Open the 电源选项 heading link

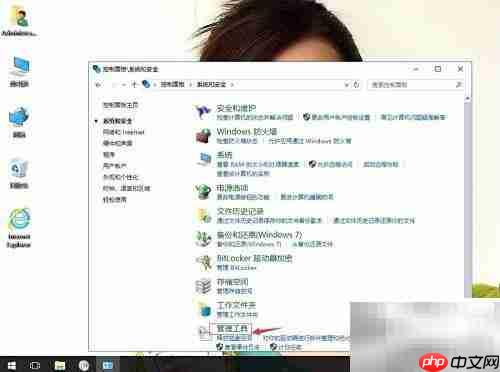232,188
